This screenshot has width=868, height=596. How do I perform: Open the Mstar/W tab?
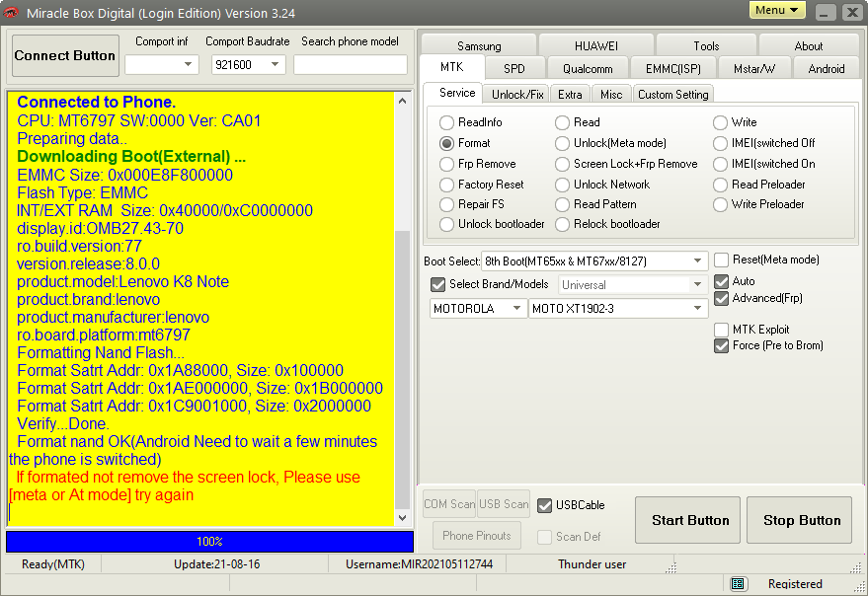754,69
